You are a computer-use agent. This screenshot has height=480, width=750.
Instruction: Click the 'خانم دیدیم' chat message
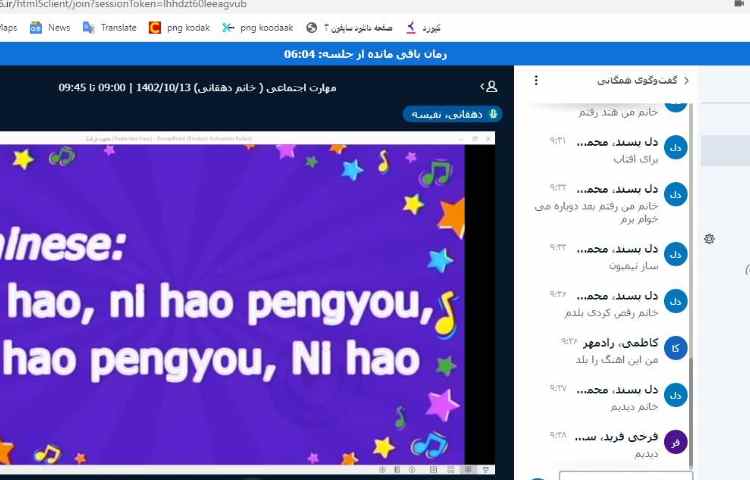click(x=634, y=406)
